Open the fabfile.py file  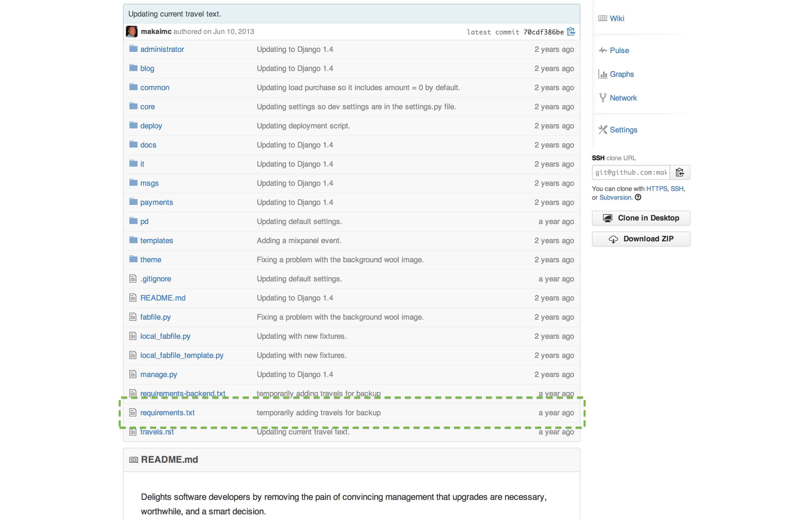(155, 317)
